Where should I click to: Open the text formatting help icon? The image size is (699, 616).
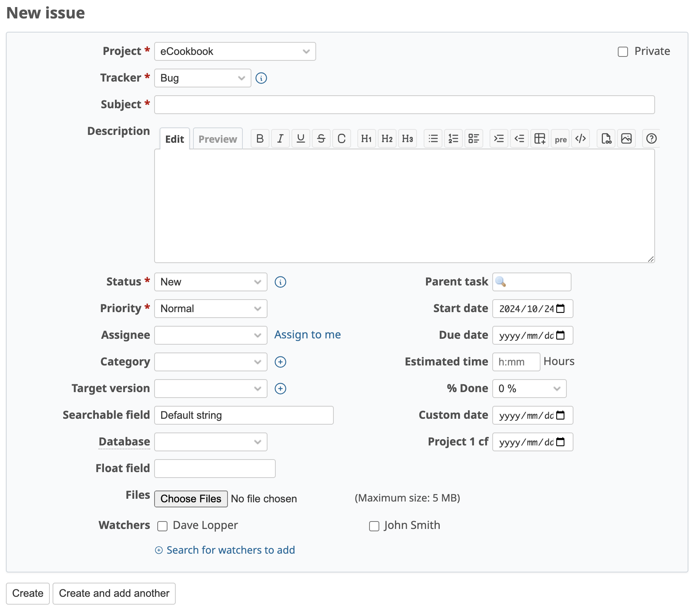pos(651,138)
